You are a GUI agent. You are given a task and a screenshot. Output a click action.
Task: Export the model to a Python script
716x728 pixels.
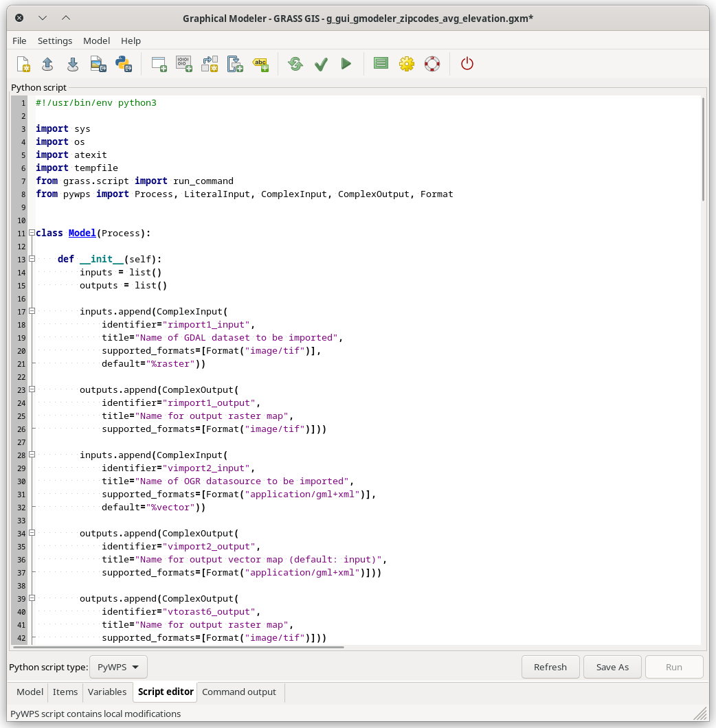pos(123,64)
